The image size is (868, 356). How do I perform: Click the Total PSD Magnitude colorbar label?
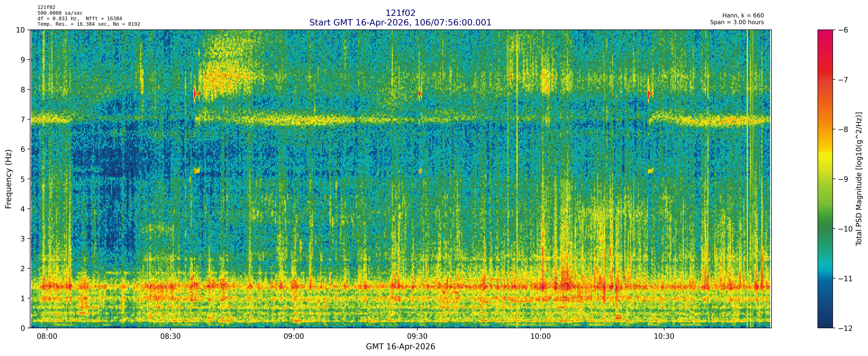[x=859, y=179]
